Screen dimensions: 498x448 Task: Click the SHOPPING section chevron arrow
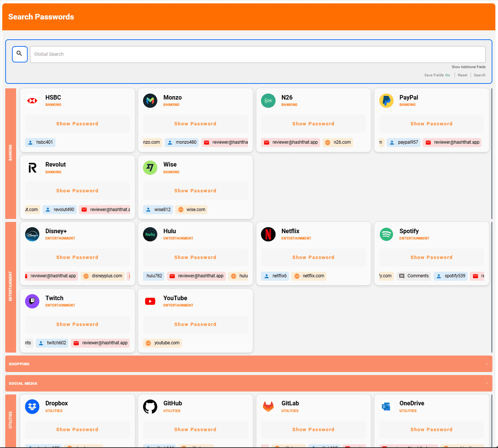[x=488, y=364]
